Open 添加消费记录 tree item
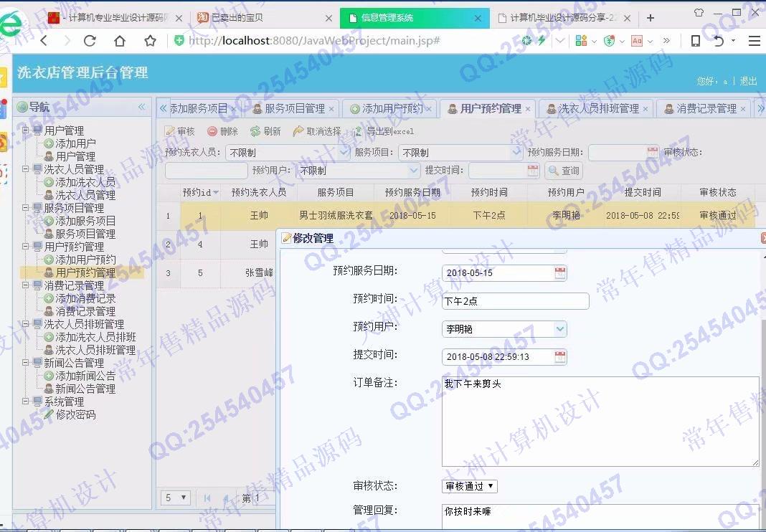The width and height of the screenshot is (766, 532). 85,298
